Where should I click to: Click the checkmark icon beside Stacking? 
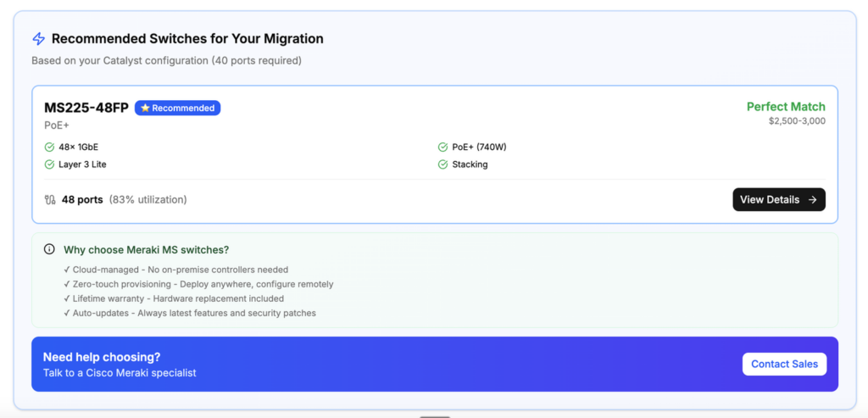pos(442,164)
